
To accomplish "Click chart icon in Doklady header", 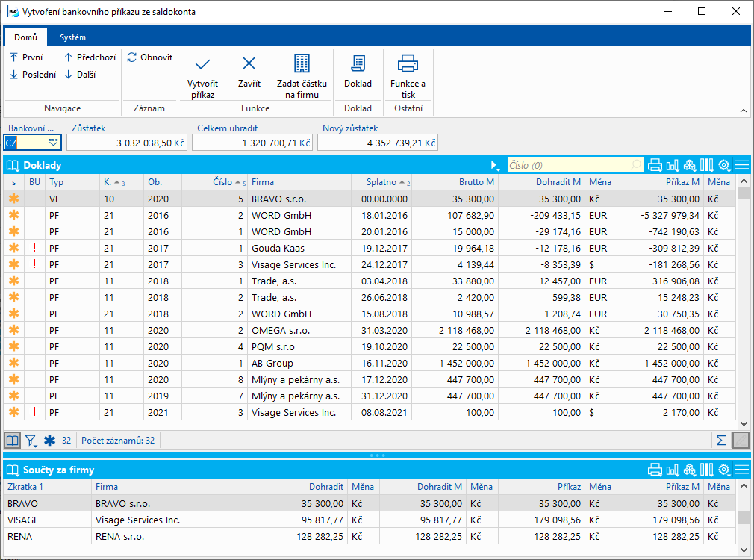I will point(672,165).
